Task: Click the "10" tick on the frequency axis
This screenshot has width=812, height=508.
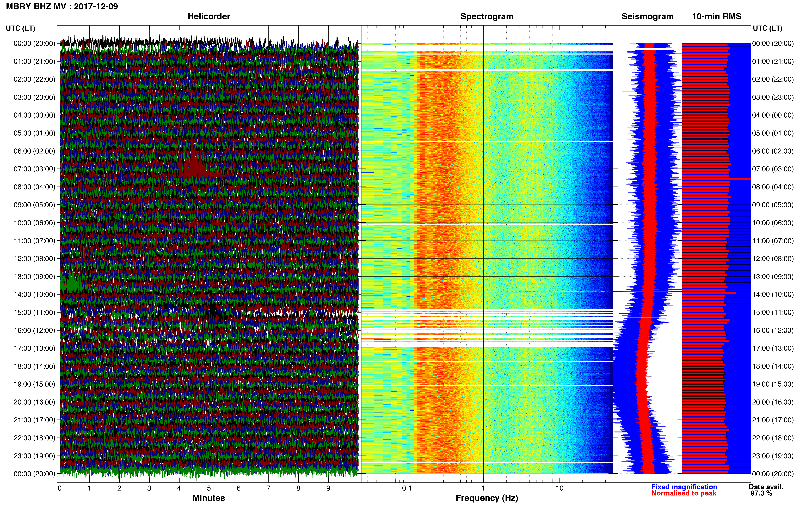Action: click(x=559, y=488)
